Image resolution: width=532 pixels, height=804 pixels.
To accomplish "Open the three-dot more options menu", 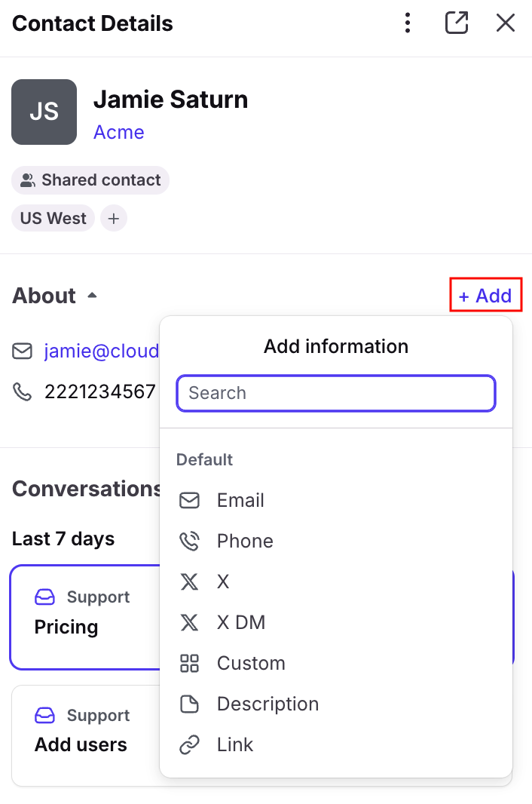I will point(408,23).
